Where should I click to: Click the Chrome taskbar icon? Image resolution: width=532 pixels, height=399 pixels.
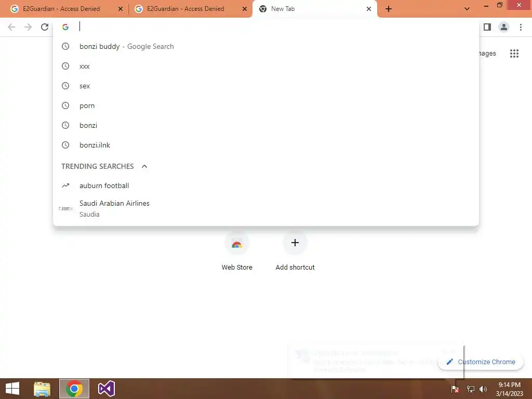(74, 389)
